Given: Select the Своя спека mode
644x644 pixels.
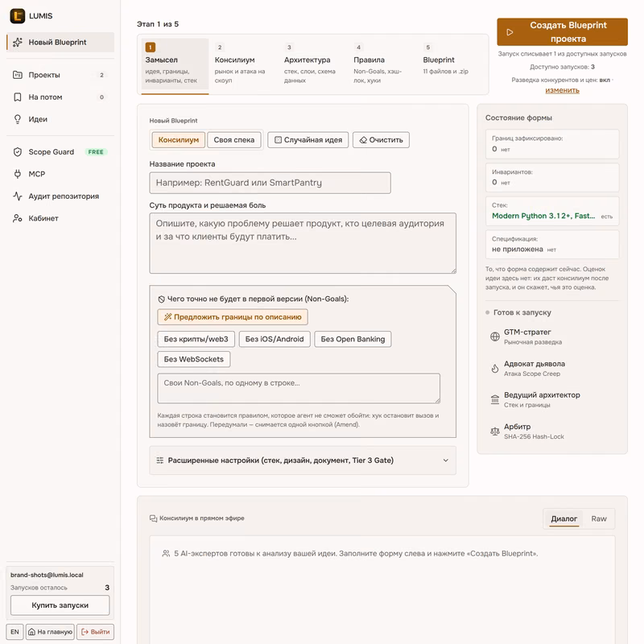Looking at the screenshot, I should coord(234,140).
